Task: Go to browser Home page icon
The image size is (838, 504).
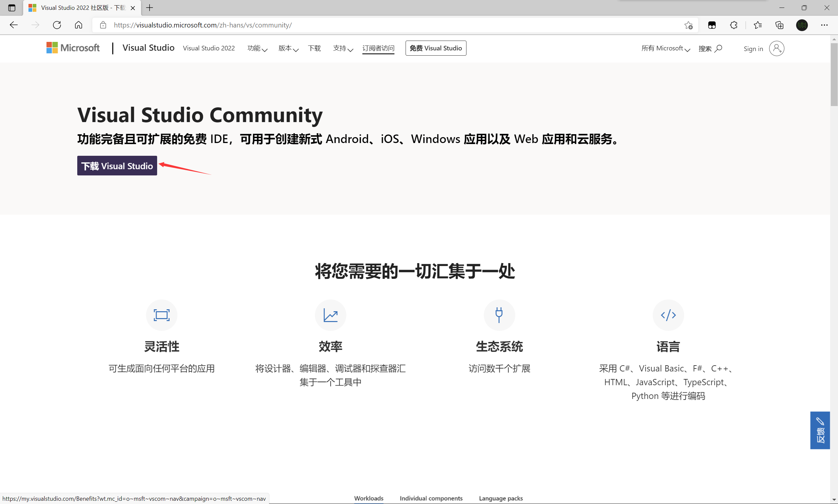Action: pos(79,25)
